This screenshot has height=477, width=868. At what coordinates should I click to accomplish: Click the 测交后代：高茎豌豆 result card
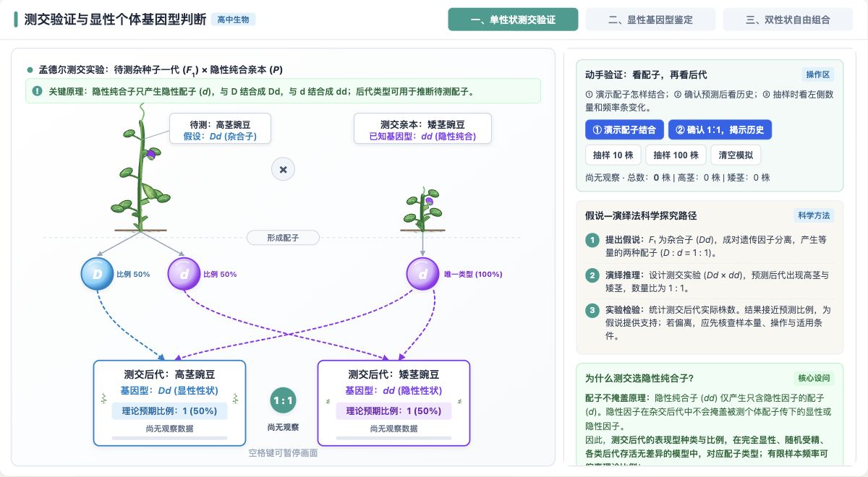(169, 403)
